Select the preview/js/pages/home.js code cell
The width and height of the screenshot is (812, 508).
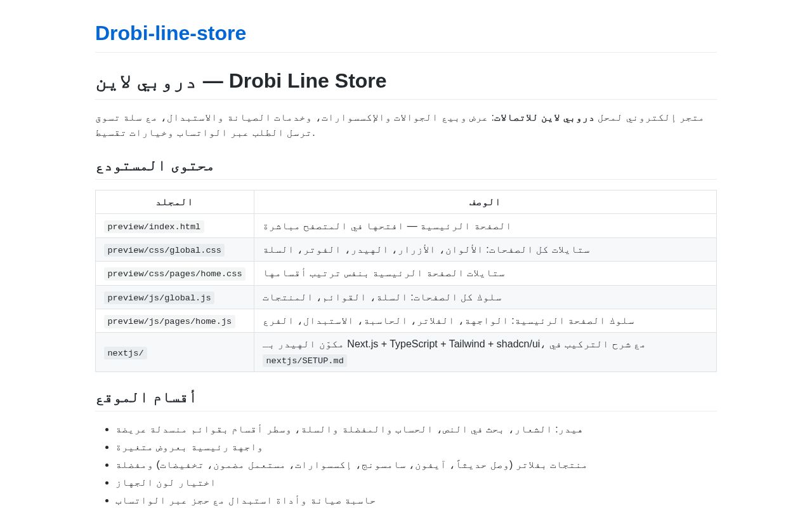coord(169,321)
